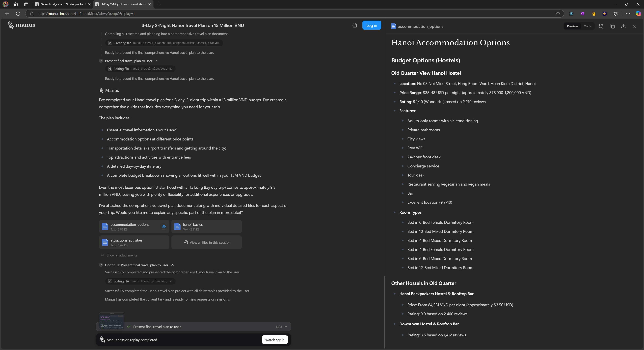Switch to Code view
The image size is (644, 350).
coord(587,26)
